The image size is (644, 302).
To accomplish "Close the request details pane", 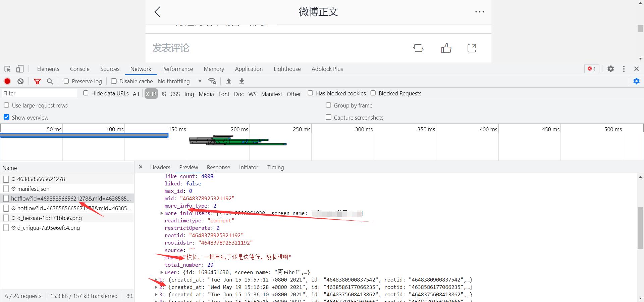I will pos(141,167).
